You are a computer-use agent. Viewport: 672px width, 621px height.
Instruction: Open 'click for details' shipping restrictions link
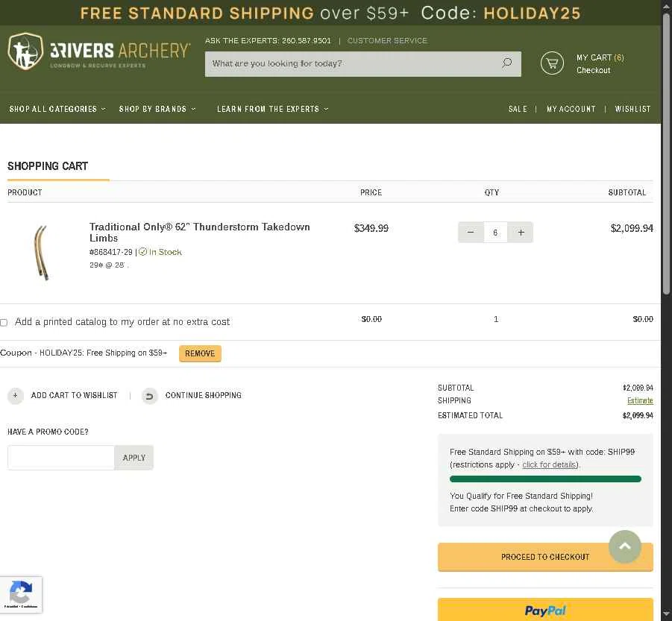549,464
